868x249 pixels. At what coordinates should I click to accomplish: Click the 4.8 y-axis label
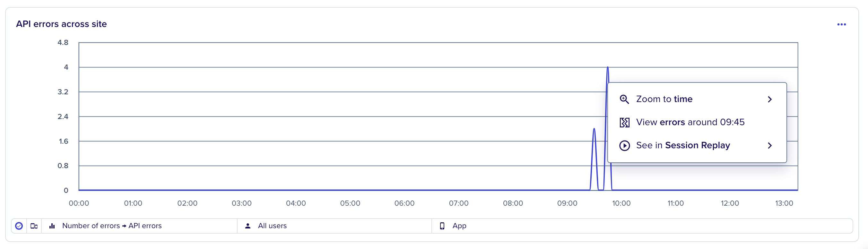[x=63, y=42]
